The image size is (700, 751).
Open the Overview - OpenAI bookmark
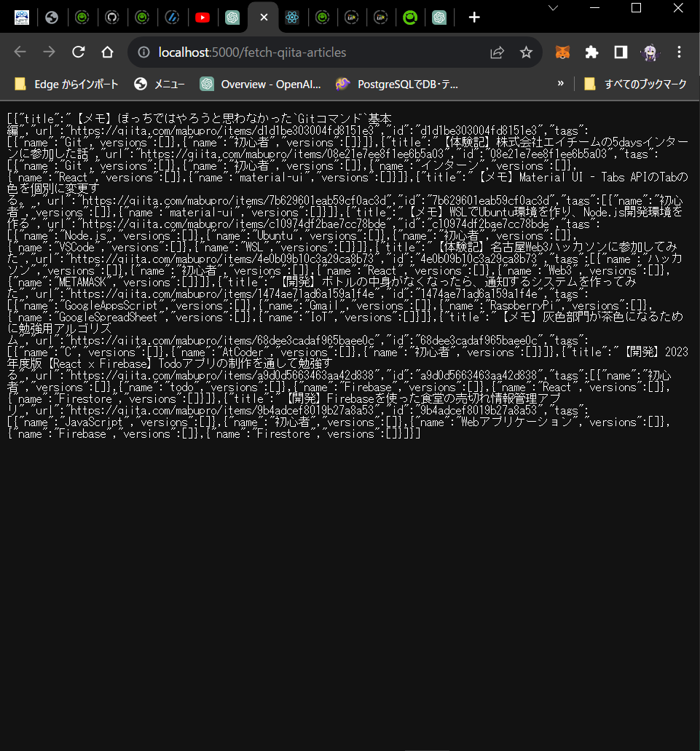261,84
